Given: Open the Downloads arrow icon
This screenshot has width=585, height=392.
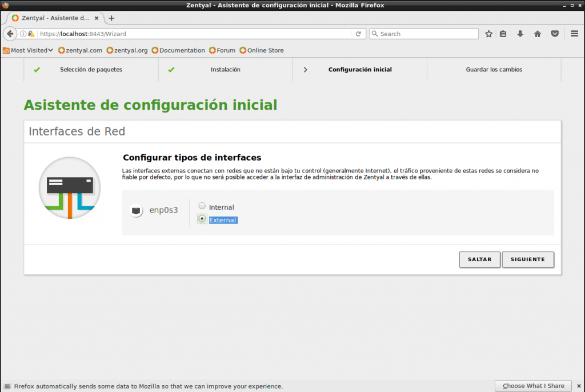Looking at the screenshot, I should [520, 34].
